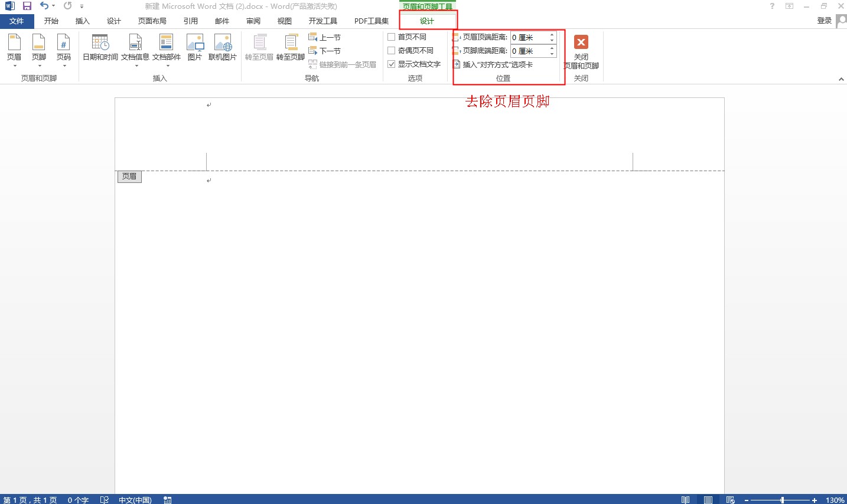Screen dimensions: 847x504
Task: Click the Online Pictures (联机图片) icon
Action: [x=223, y=43]
